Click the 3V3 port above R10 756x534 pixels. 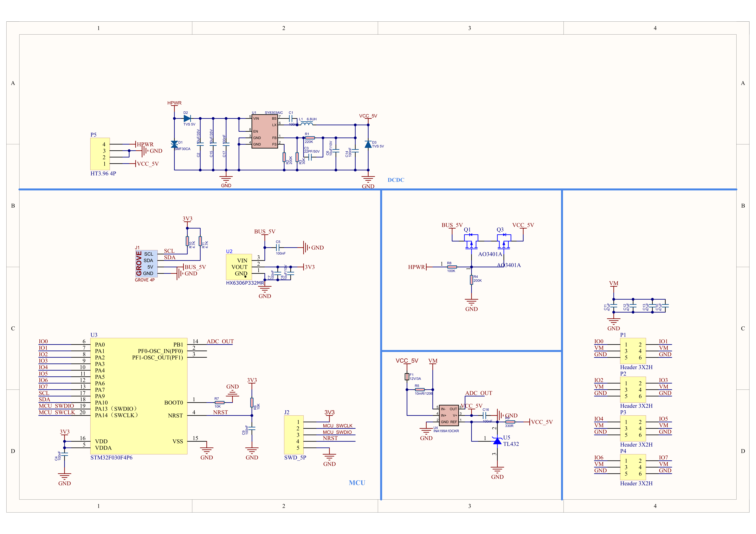pos(187,219)
